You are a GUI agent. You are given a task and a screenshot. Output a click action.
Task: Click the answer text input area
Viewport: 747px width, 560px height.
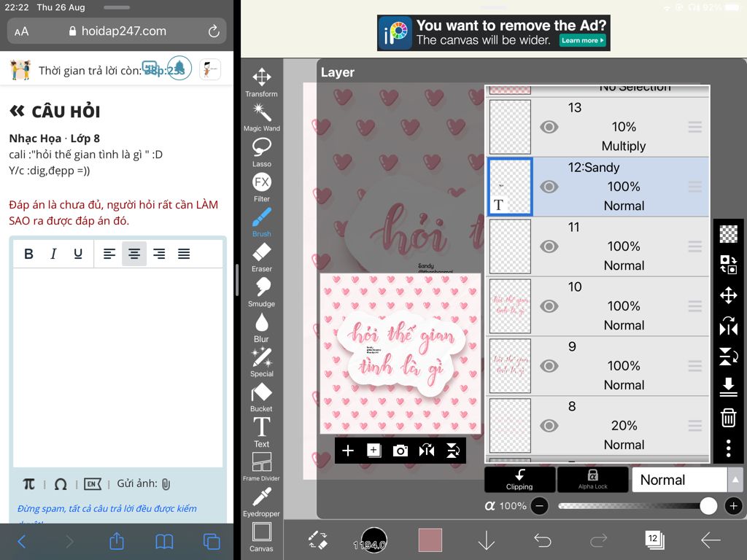click(117, 367)
